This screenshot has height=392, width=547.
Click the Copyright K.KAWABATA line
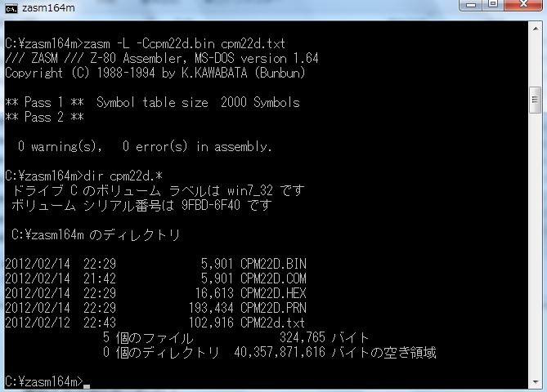(155, 73)
